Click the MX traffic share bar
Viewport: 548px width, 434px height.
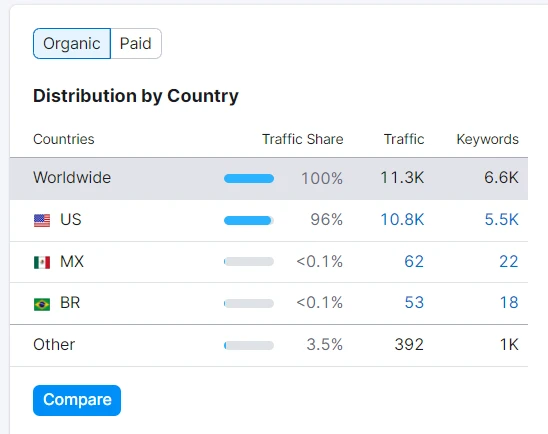pos(249,261)
